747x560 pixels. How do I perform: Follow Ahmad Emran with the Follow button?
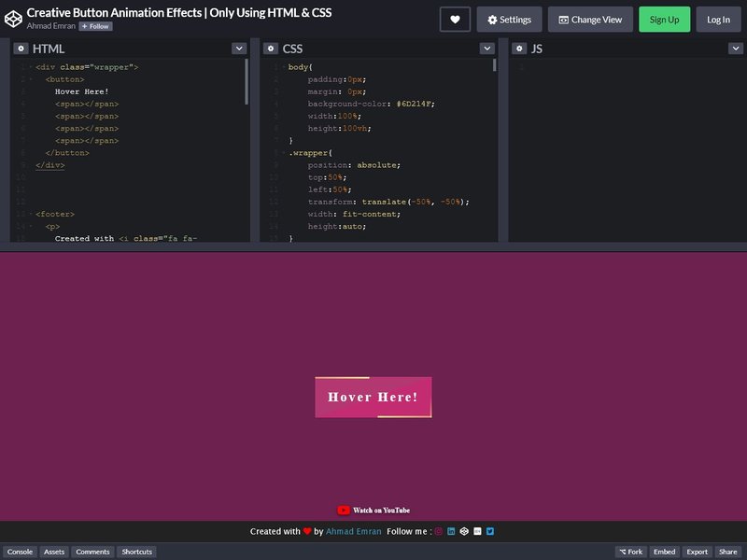coord(96,27)
